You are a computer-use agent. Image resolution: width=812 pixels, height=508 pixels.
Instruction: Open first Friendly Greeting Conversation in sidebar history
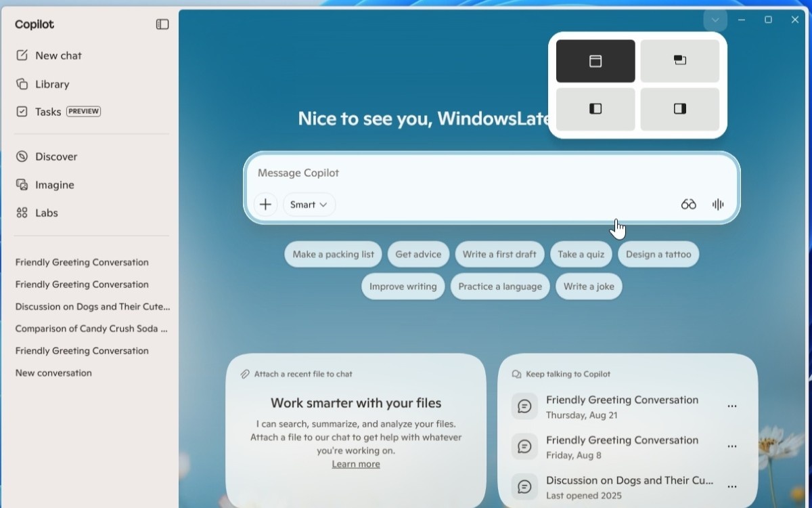tap(82, 262)
